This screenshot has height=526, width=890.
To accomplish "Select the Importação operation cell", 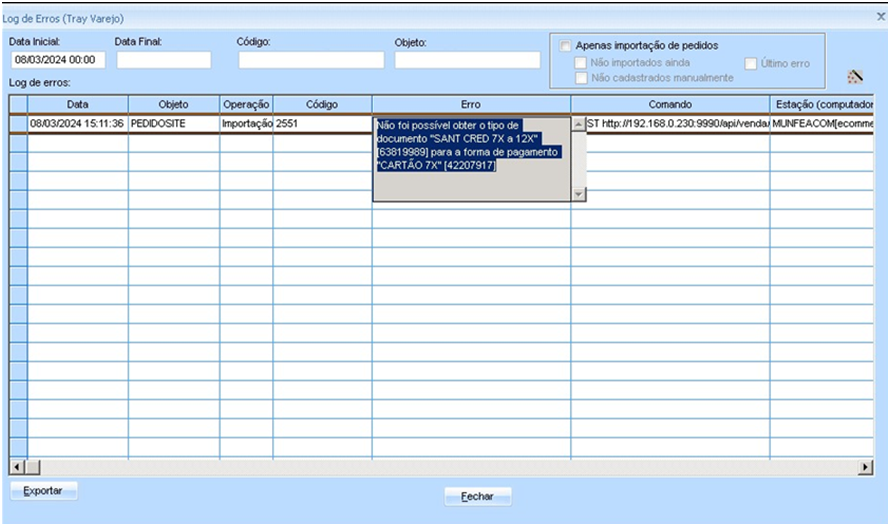I will (246, 124).
